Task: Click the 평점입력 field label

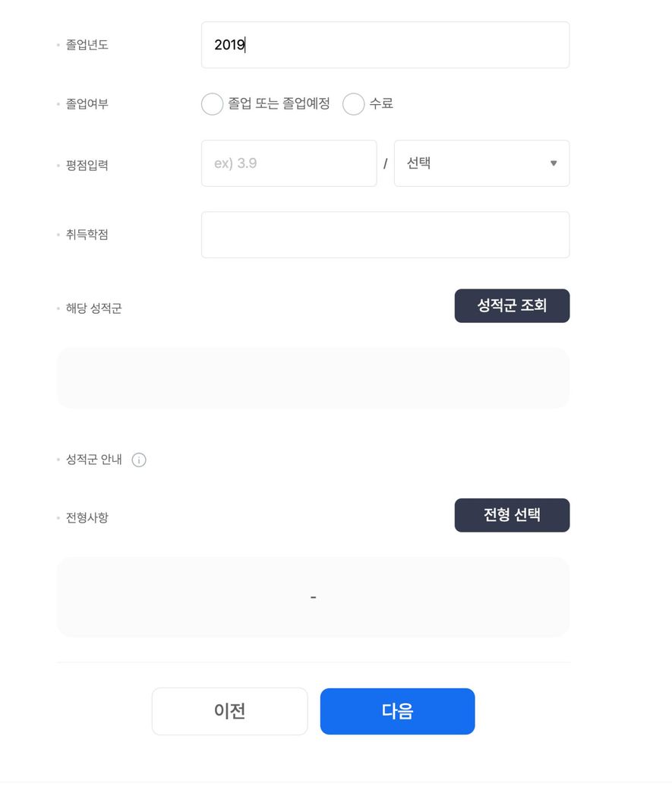Action: 87,166
